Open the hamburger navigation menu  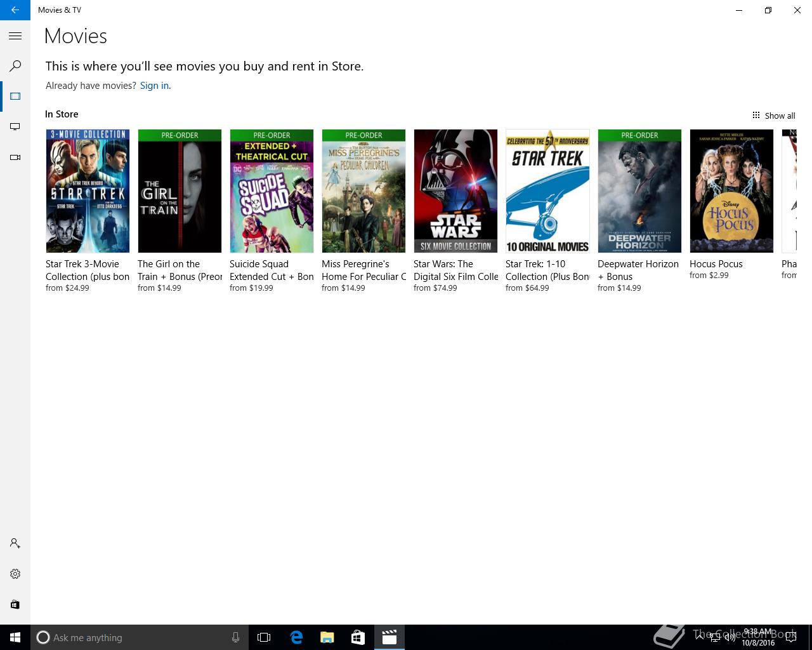click(x=15, y=36)
